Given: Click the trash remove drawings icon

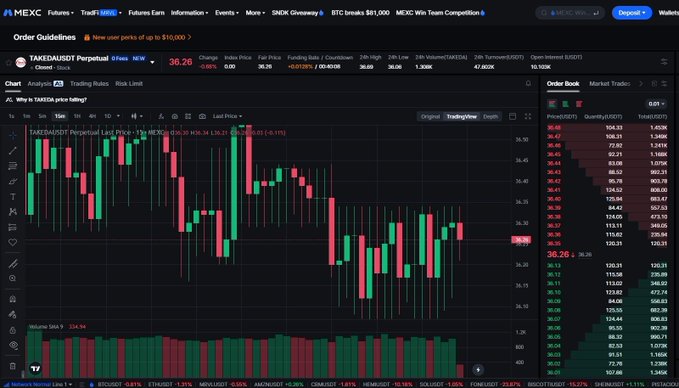Looking at the screenshot, I should [13, 366].
